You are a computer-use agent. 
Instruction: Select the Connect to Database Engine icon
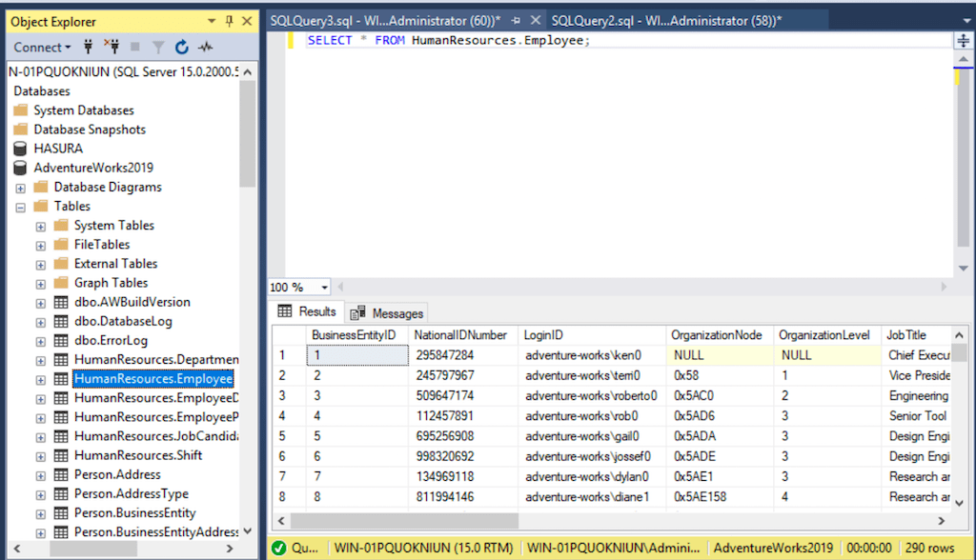tap(88, 47)
